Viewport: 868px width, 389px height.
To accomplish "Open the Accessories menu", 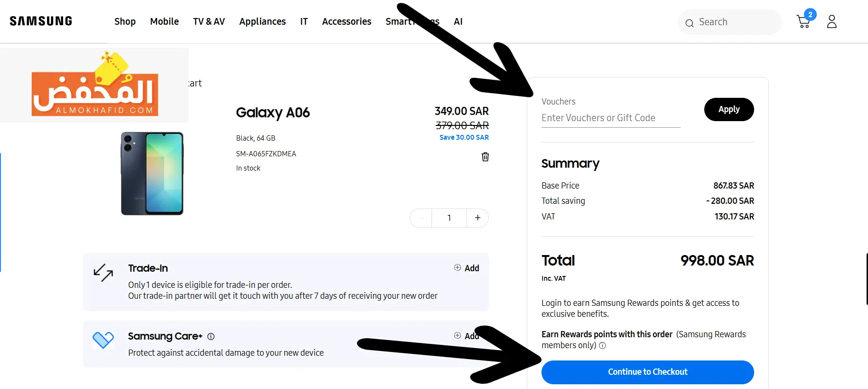I will click(x=346, y=21).
